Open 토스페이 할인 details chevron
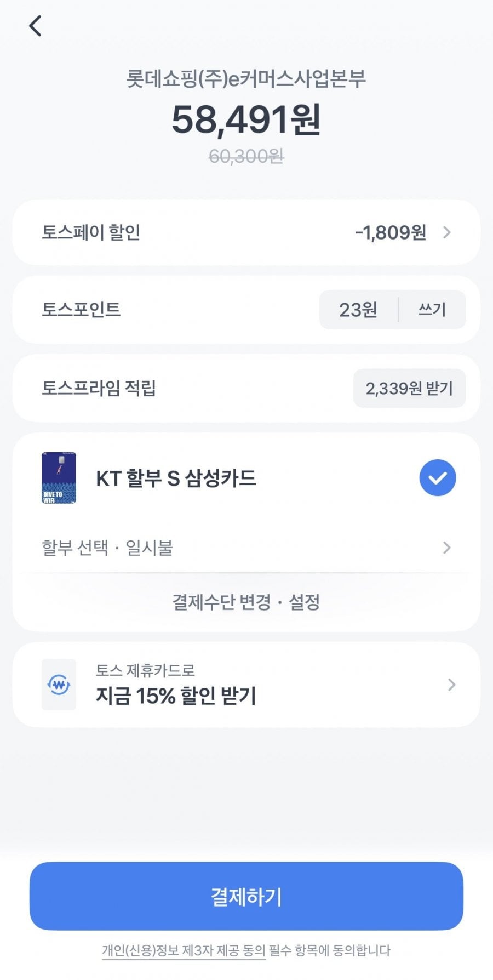The width and height of the screenshot is (493, 980). tap(447, 232)
